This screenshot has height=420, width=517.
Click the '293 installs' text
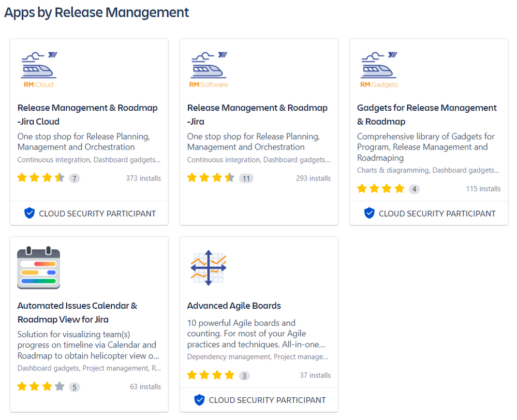(x=313, y=178)
